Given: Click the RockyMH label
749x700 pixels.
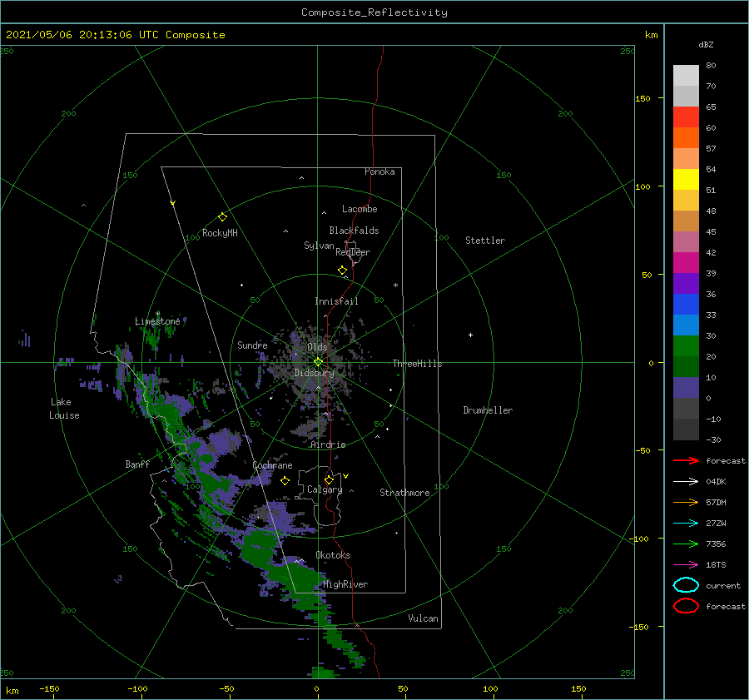Looking at the screenshot, I should point(220,233).
